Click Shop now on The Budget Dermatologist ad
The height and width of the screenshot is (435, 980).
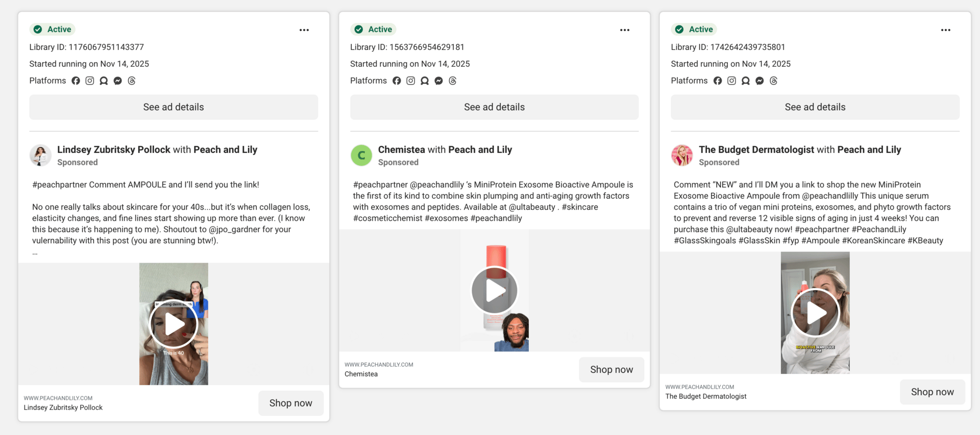tap(933, 392)
